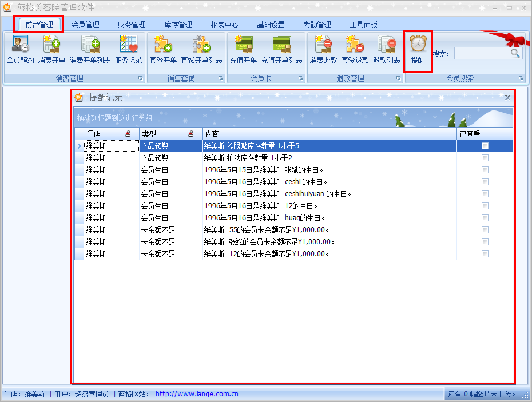Expand the 会员卡 group launcher

point(300,79)
